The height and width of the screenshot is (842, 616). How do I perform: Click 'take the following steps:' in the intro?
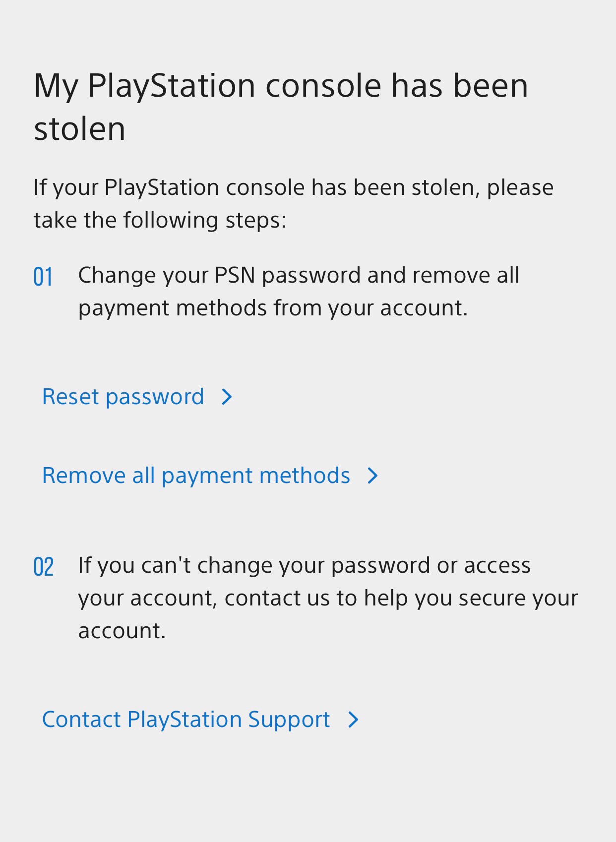click(x=160, y=220)
